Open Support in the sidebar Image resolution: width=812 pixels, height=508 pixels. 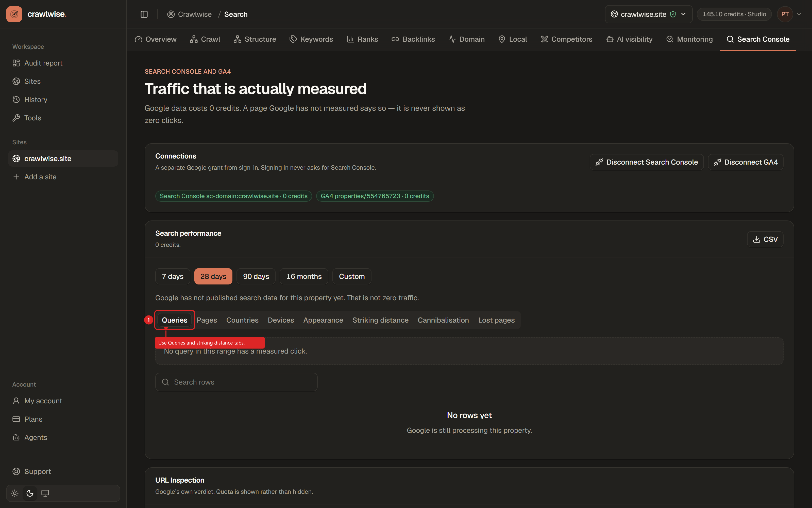[x=63, y=471]
